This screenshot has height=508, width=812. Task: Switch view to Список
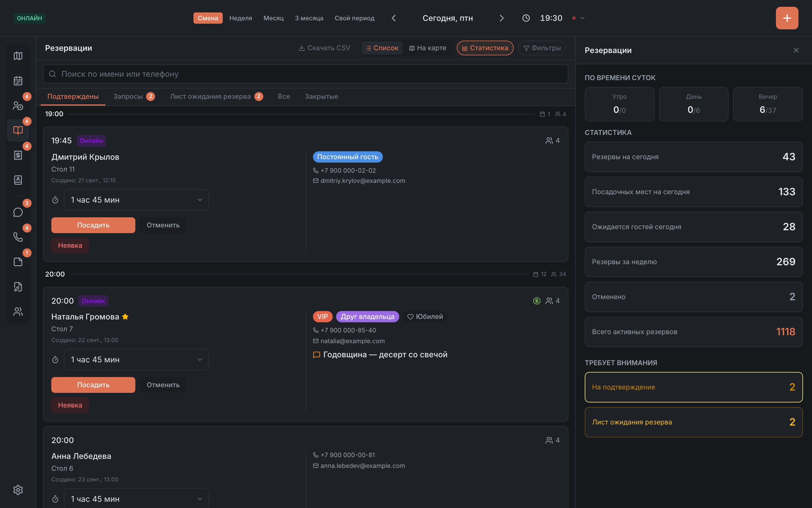[x=382, y=48]
